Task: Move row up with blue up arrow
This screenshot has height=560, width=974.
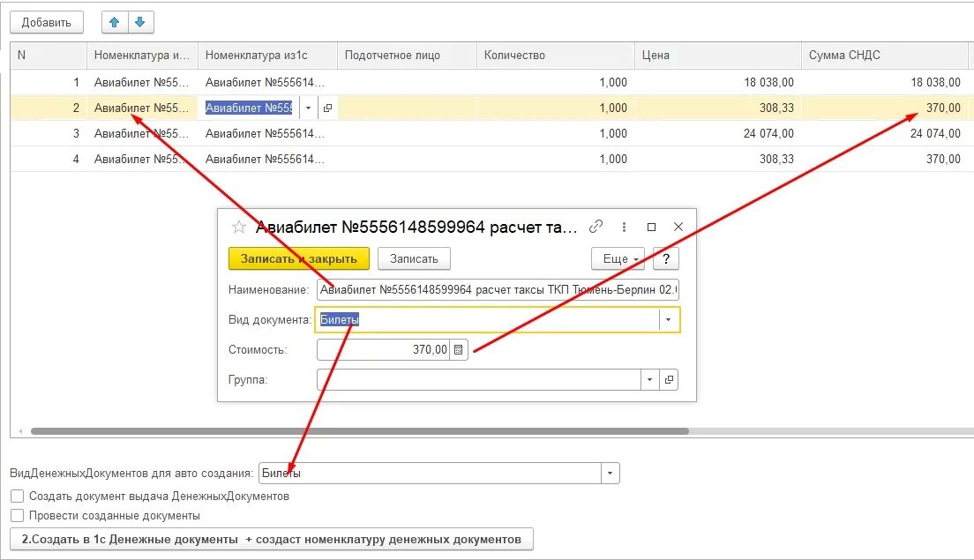Action: click(x=115, y=22)
